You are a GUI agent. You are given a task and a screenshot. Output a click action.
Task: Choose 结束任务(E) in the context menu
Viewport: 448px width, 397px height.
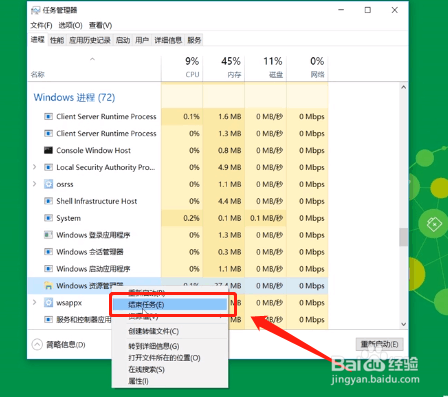[x=170, y=305]
